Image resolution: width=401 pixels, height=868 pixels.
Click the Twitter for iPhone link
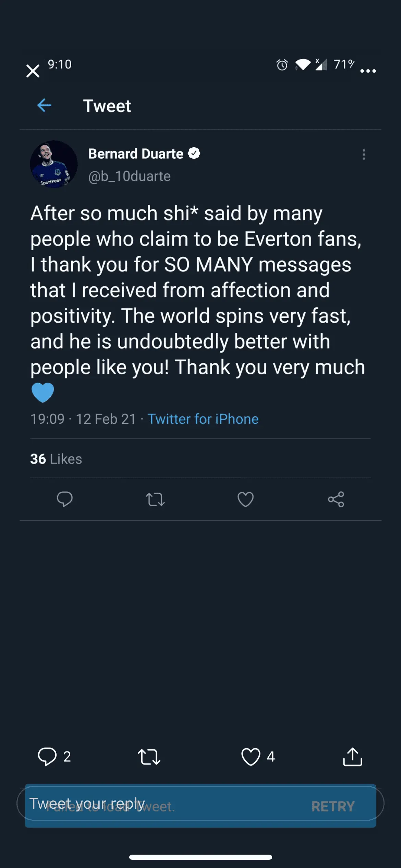click(x=203, y=419)
